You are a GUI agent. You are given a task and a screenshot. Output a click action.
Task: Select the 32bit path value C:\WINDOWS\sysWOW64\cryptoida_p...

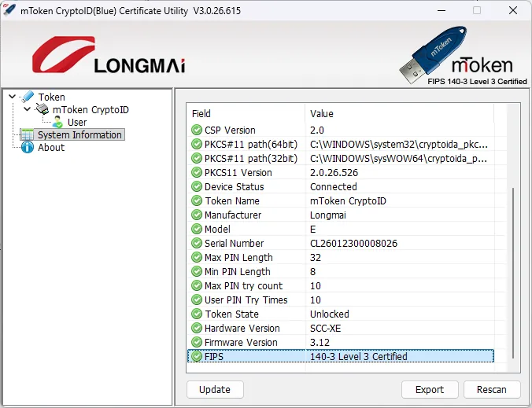(399, 159)
